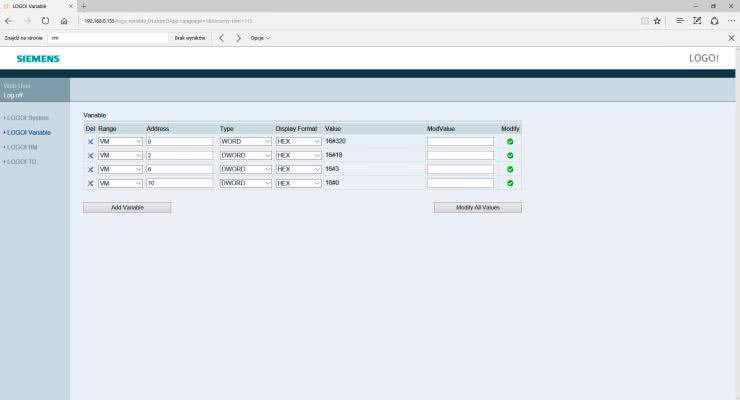Expand the Opcje find options menu
The width and height of the screenshot is (740, 400).
(x=260, y=38)
